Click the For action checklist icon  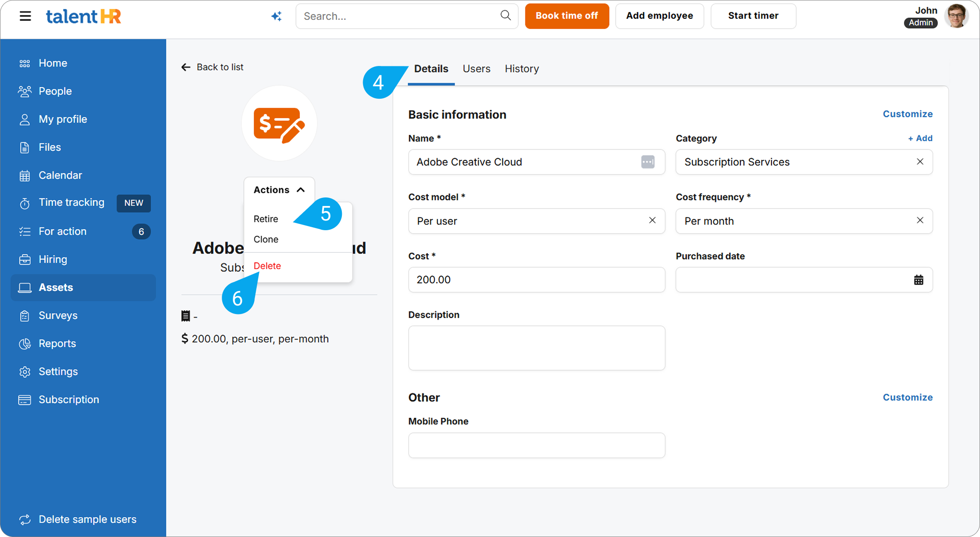click(25, 231)
